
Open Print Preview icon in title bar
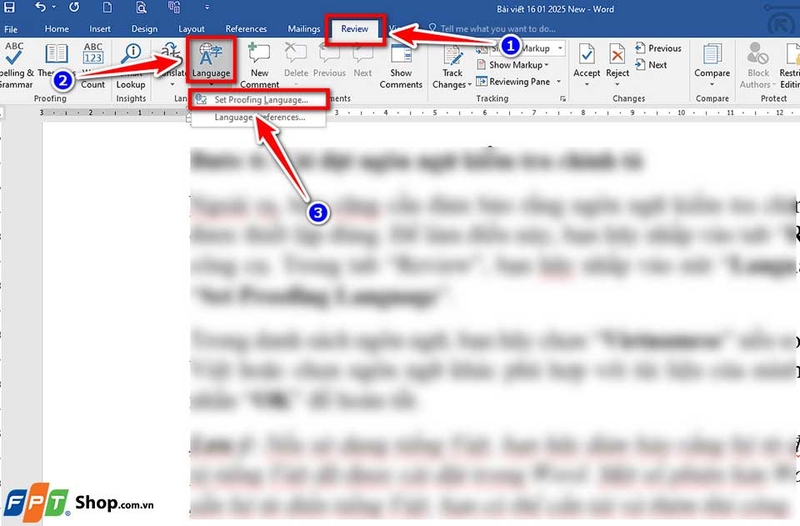(141, 7)
